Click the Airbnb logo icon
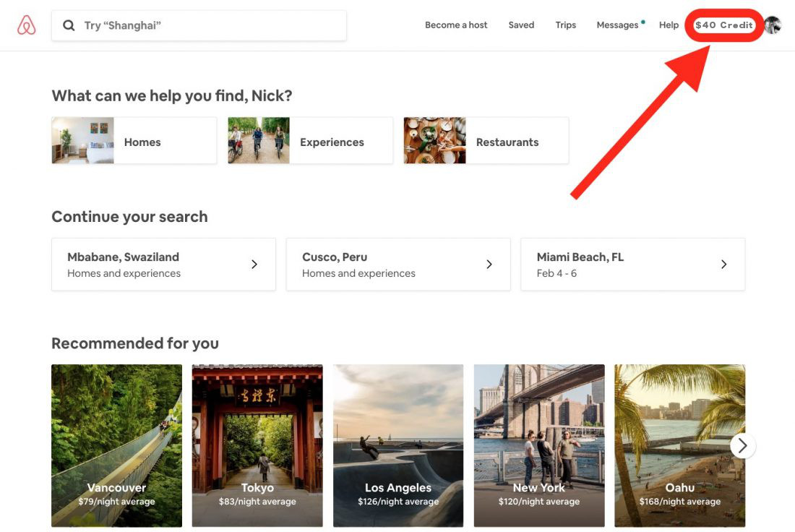Viewport: 795px width, 532px height. click(26, 25)
